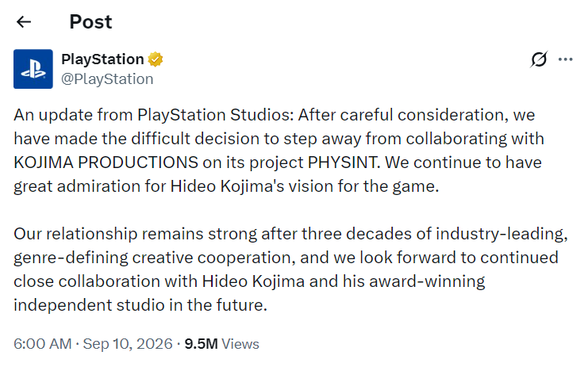Click the Views label
Screen dimensions: 588x367
pyautogui.click(x=240, y=344)
